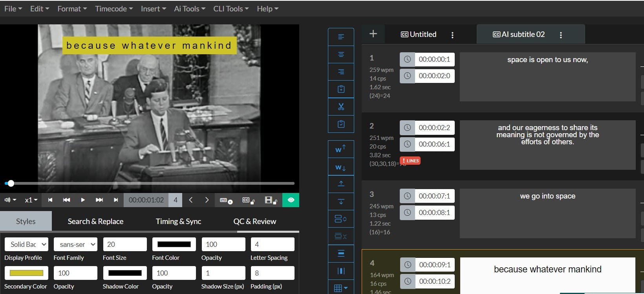Set end time clock for event 3
The height and width of the screenshot is (294, 644).
click(408, 213)
